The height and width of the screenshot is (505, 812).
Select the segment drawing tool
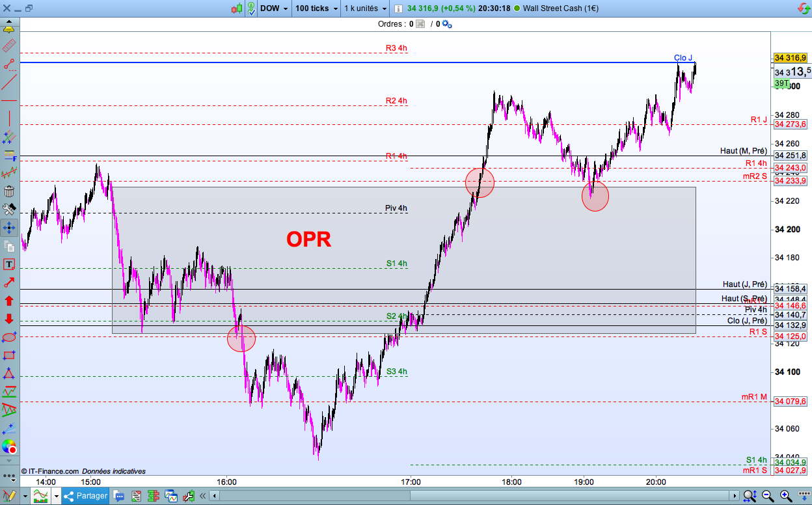pyautogui.click(x=9, y=64)
